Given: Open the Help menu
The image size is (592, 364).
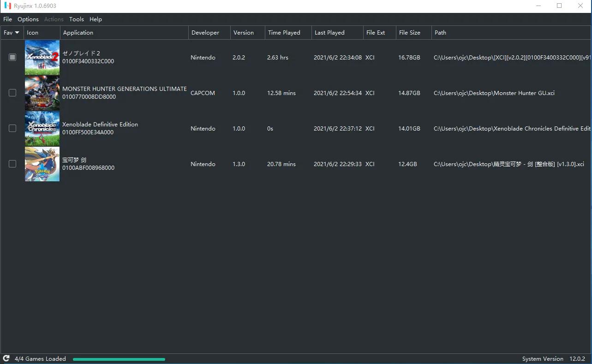Looking at the screenshot, I should [96, 19].
